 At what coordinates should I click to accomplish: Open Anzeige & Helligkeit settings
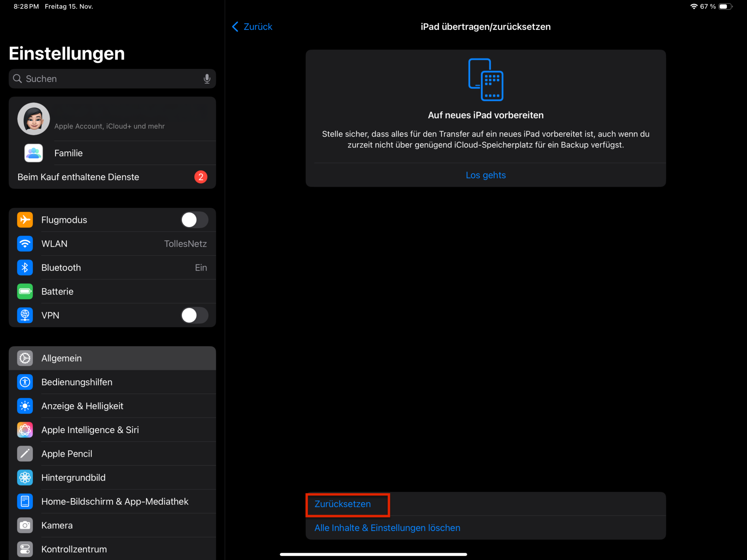[112, 406]
